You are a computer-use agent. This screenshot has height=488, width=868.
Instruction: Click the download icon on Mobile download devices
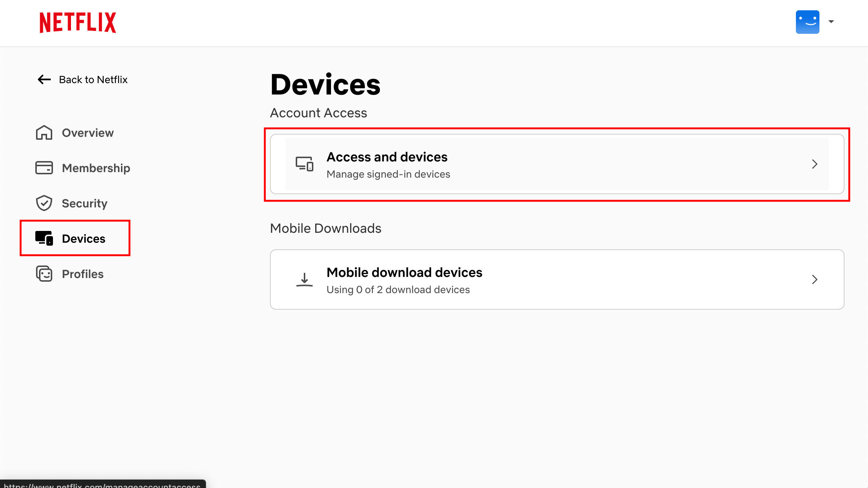click(x=304, y=279)
